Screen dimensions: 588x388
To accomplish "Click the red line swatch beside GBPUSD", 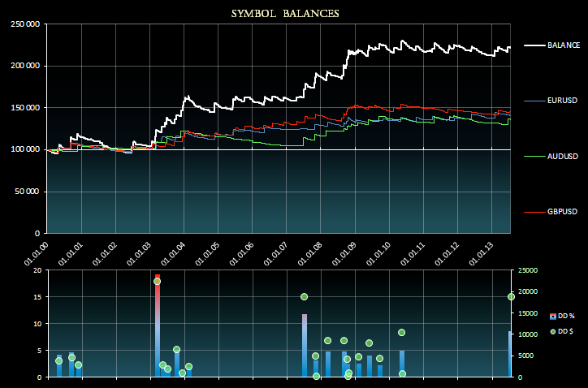I will pos(534,212).
